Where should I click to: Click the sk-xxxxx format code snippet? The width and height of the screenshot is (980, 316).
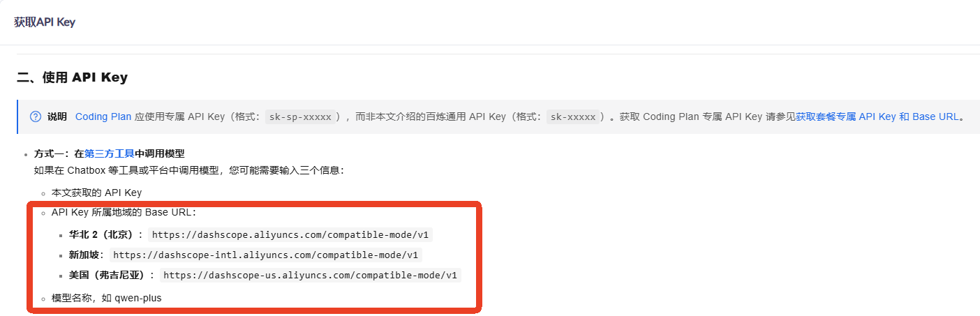[573, 117]
